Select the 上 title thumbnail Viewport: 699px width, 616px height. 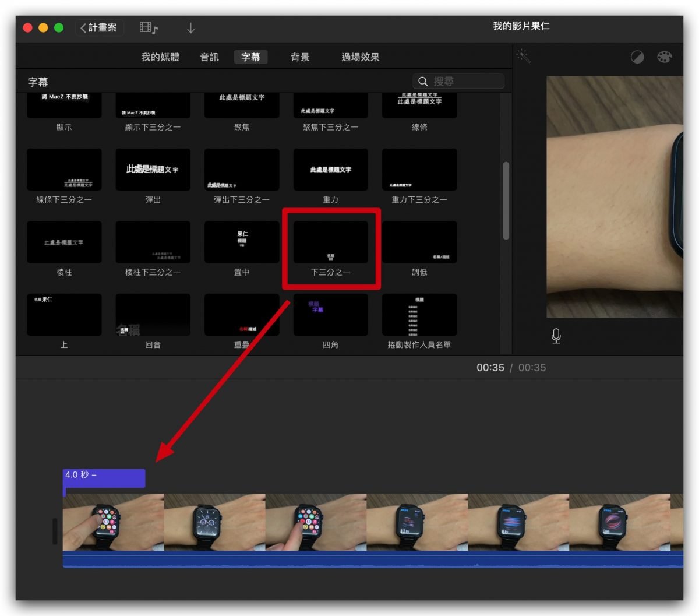point(64,315)
